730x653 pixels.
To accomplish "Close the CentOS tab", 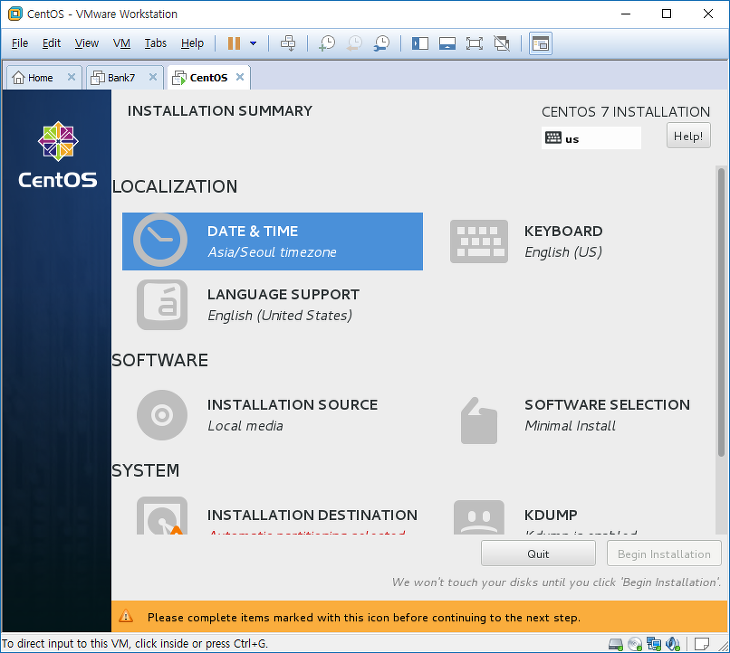I will (x=240, y=77).
